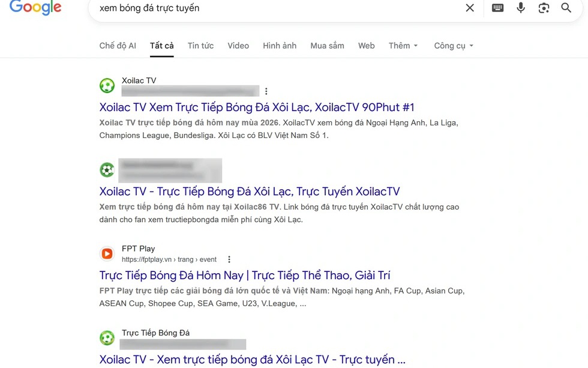
Task: Open the FPT Play Trực Tiếp Bóng Đá link
Action: coord(245,275)
